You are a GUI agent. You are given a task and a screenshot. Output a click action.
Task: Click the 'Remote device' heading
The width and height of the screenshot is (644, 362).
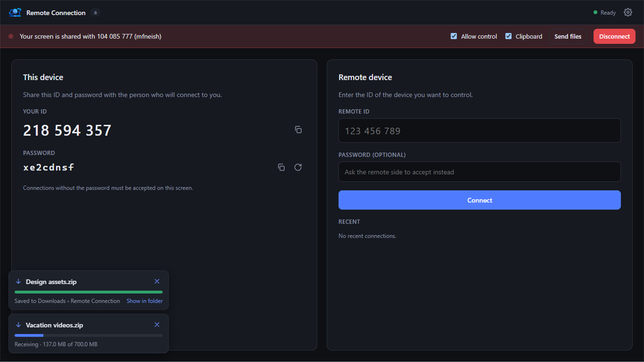click(365, 77)
